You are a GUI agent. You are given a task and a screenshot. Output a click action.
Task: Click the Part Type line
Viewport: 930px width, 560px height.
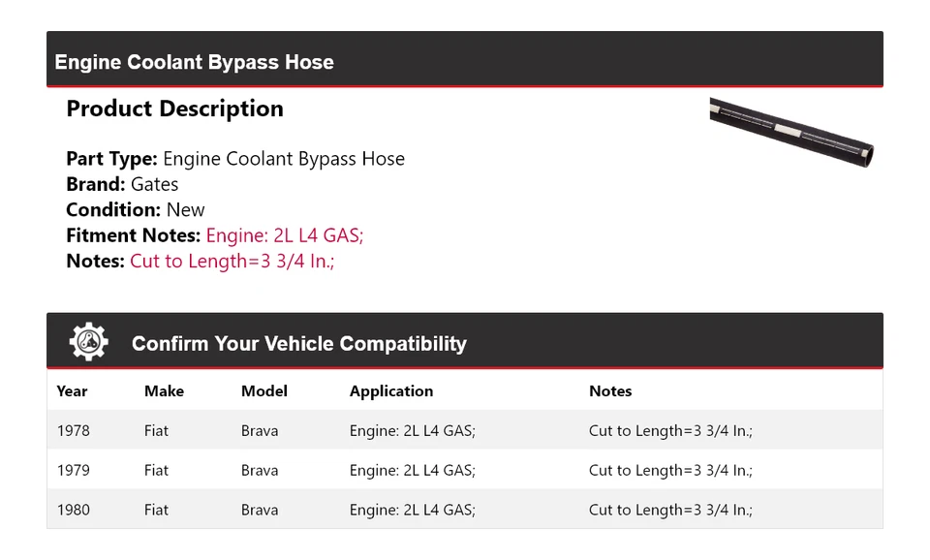coord(235,159)
